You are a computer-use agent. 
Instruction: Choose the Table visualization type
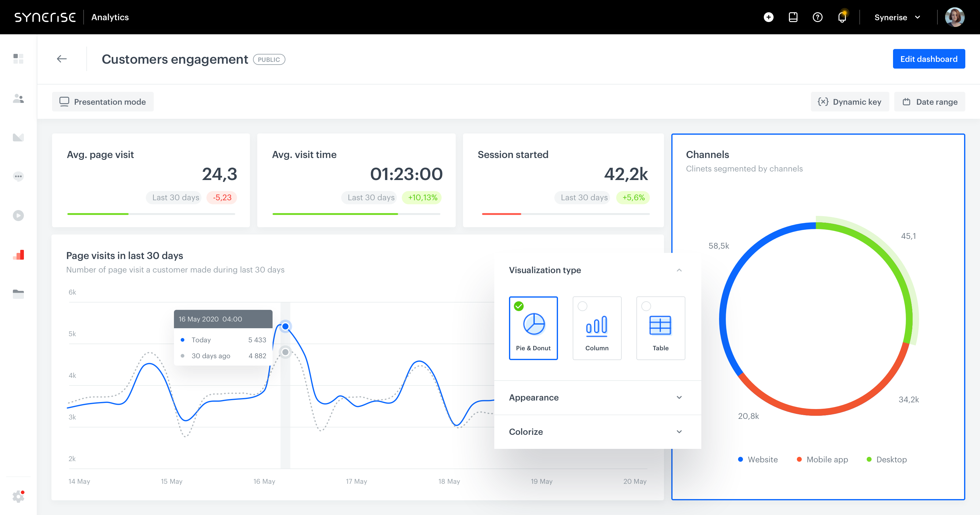(x=661, y=328)
